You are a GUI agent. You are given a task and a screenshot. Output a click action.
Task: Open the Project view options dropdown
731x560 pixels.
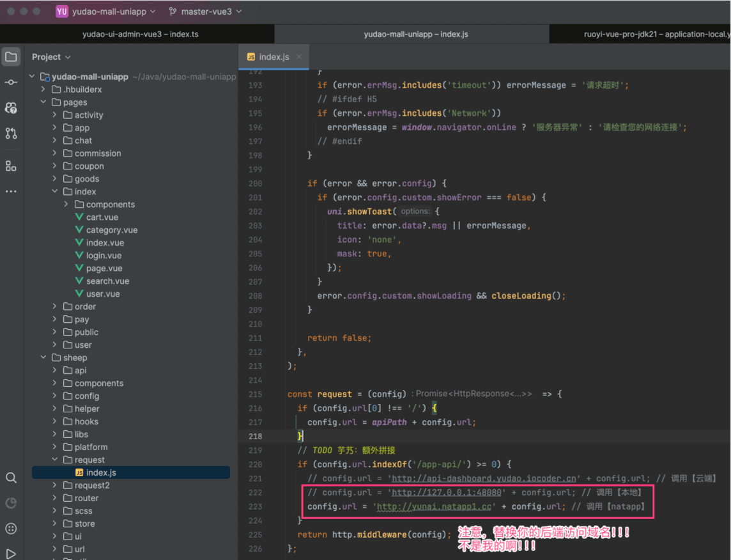pos(51,57)
